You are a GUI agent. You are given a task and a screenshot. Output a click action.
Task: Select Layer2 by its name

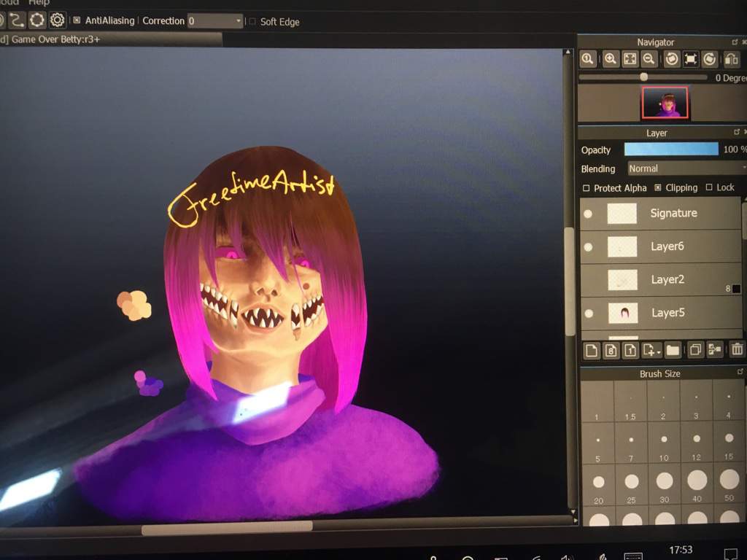coord(667,279)
